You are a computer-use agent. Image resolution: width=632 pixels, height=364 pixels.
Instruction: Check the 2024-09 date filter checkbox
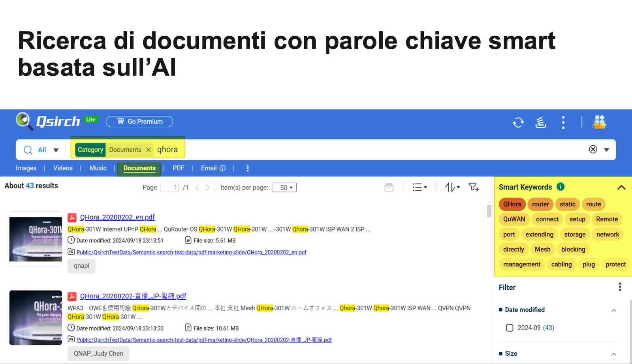(x=510, y=328)
